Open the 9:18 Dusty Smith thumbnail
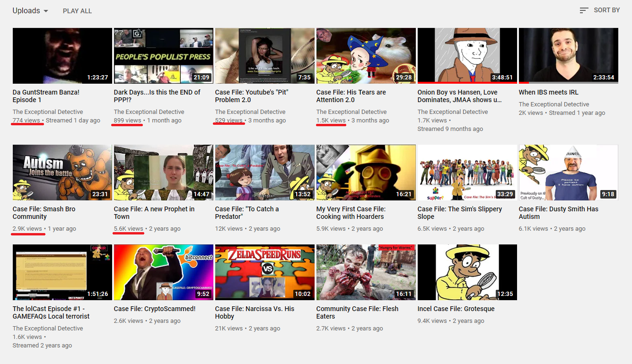The height and width of the screenshot is (364, 632). pos(569,173)
